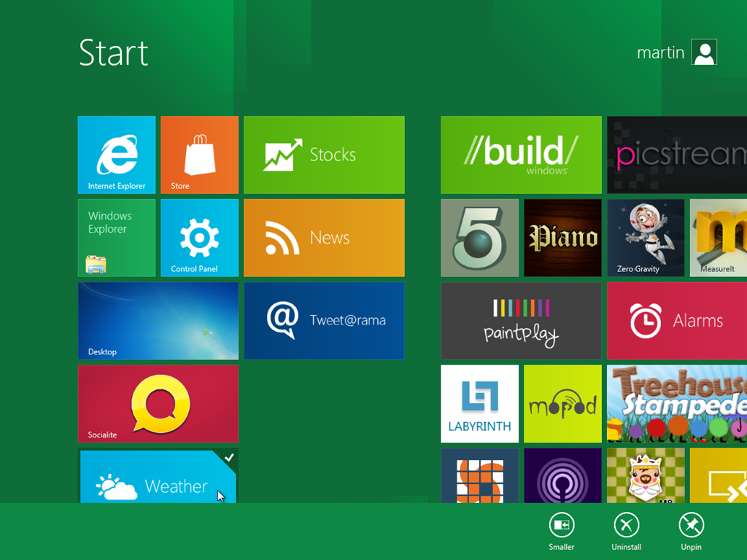Launch the chess king character tile

click(646, 475)
